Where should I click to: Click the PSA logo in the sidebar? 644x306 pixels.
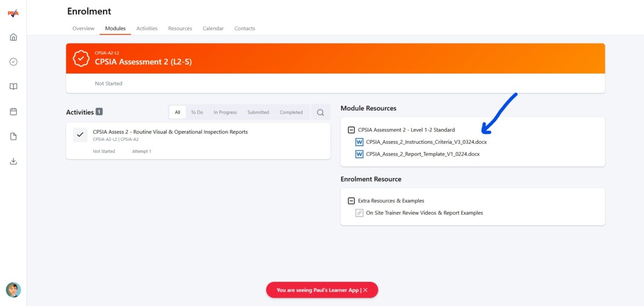click(x=13, y=13)
